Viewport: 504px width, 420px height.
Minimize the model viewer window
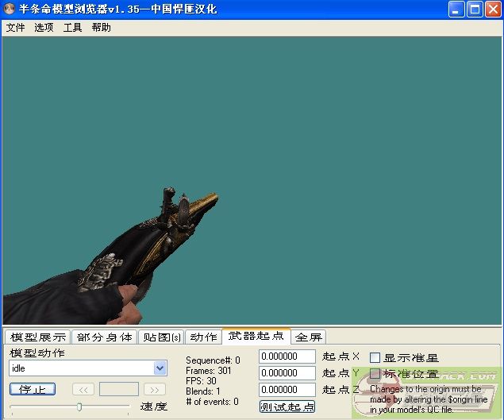pos(457,10)
